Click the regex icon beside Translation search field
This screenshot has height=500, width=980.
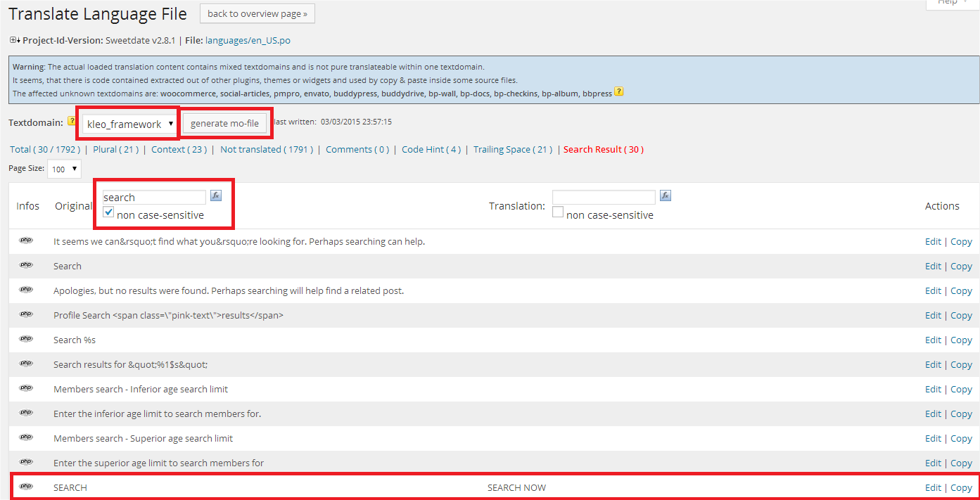[x=666, y=196]
